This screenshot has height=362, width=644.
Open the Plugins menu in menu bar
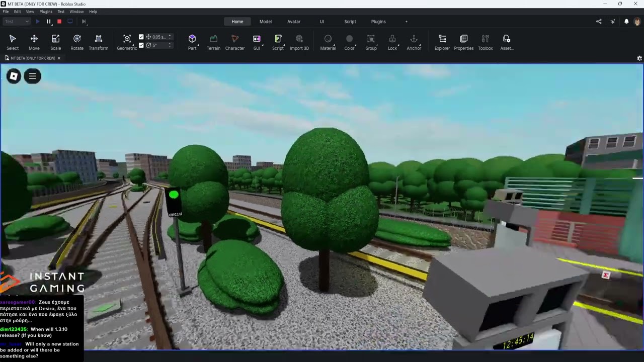pos(46,12)
